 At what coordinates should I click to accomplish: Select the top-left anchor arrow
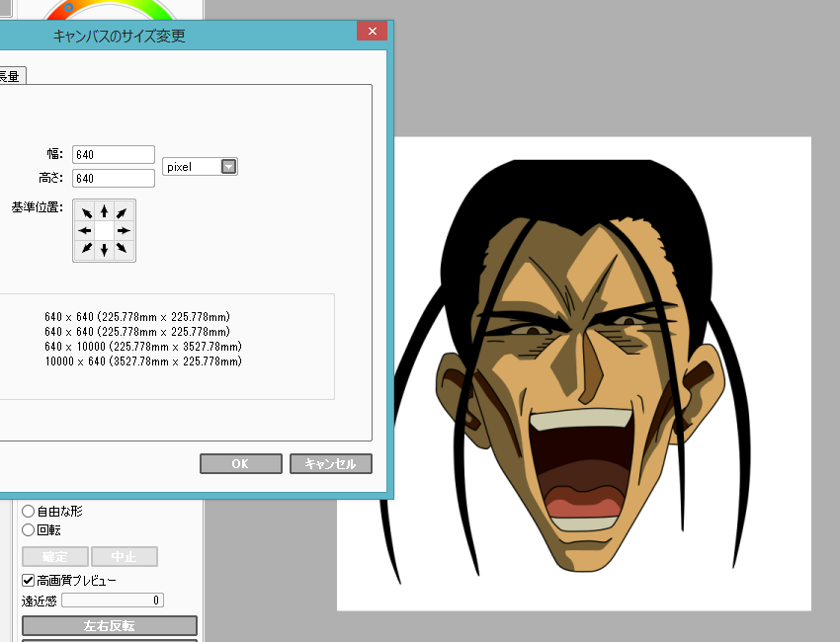point(86,213)
